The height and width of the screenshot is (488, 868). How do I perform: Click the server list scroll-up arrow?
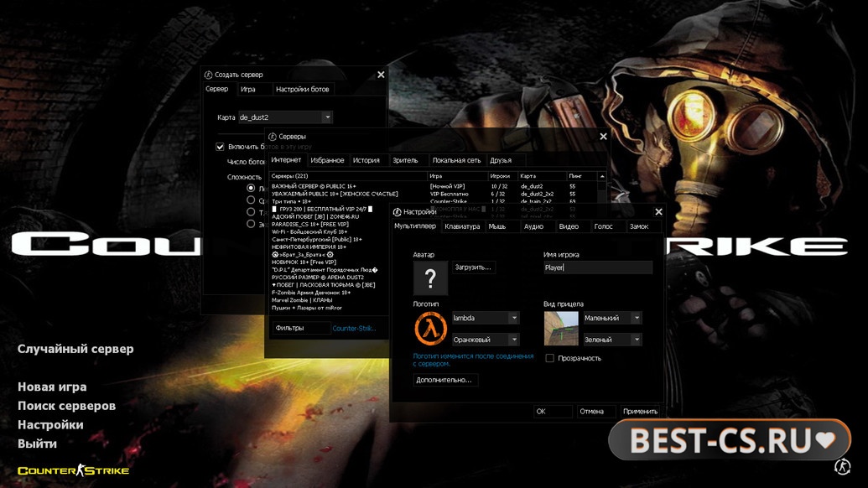602,176
